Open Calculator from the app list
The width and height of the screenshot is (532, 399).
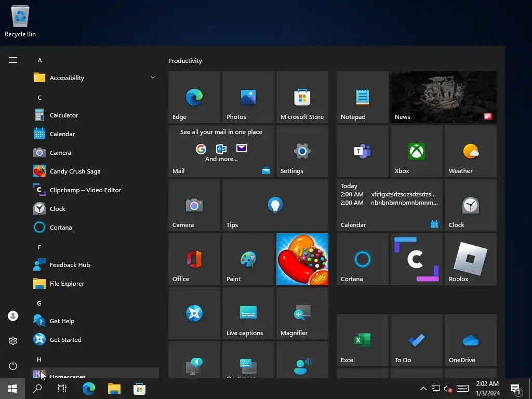(x=95, y=115)
